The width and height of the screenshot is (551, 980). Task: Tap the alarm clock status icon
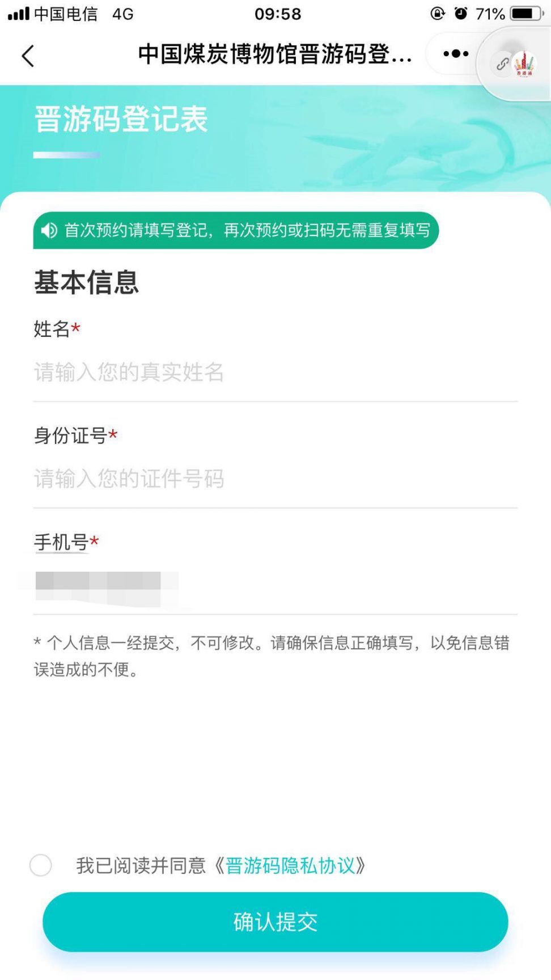[461, 13]
